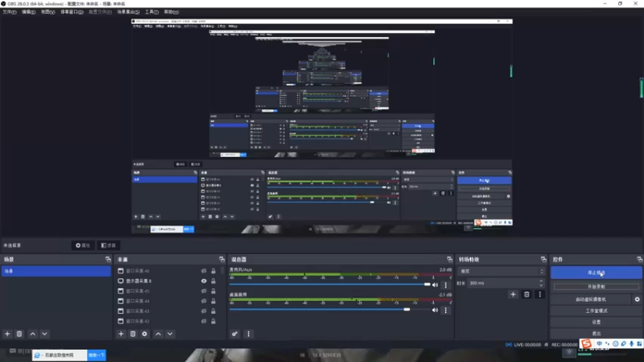Click the 麦克风/Aux volume slider handle

coord(427,285)
